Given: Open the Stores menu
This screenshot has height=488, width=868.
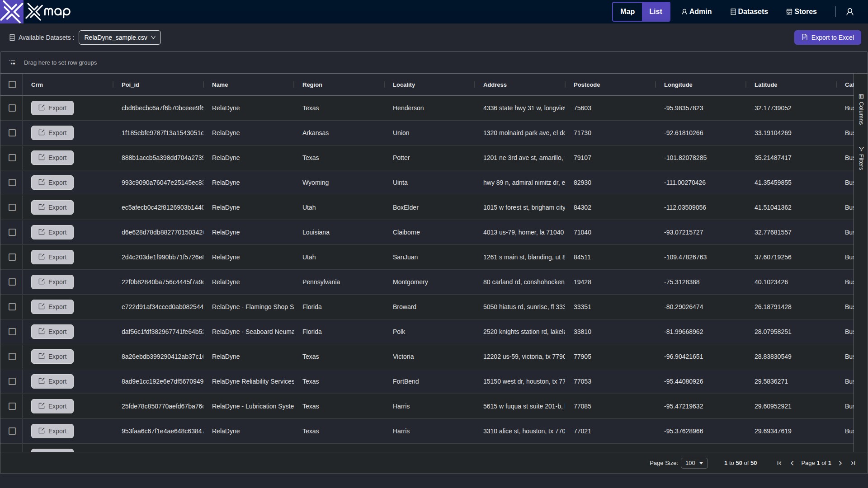Looking at the screenshot, I should (802, 12).
